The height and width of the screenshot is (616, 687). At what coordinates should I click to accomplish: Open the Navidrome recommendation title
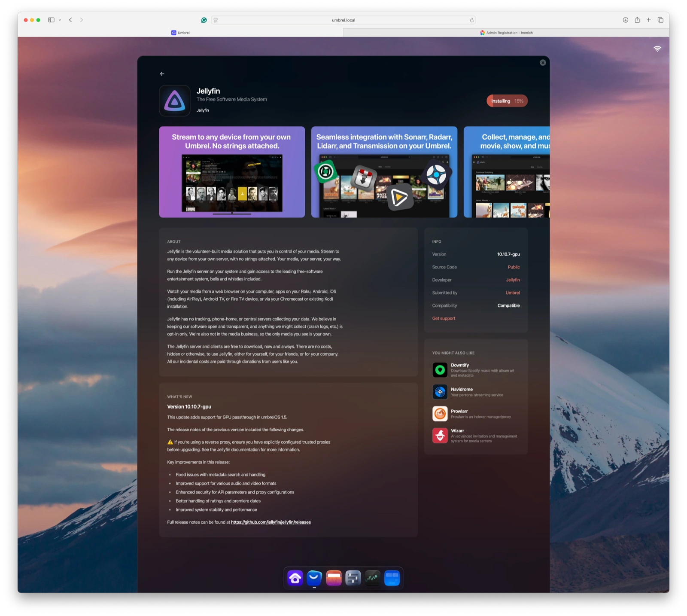point(462,389)
